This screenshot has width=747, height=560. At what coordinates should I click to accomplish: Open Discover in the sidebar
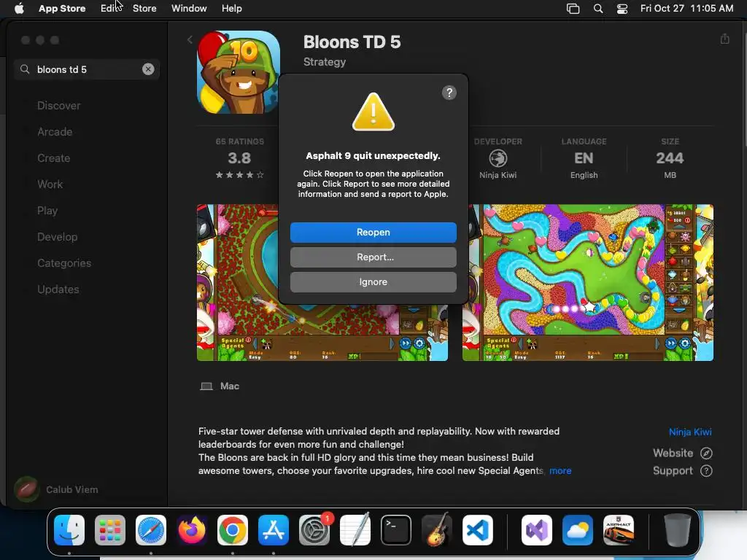[x=58, y=106]
